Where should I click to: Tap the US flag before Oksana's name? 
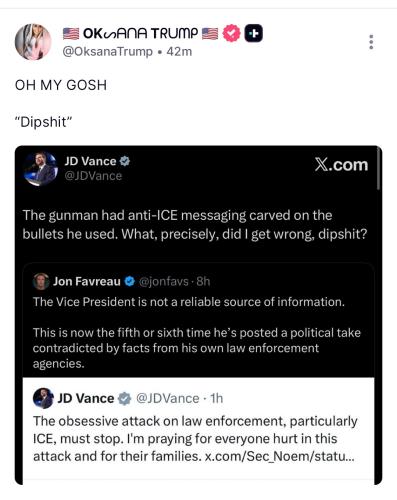(x=71, y=34)
